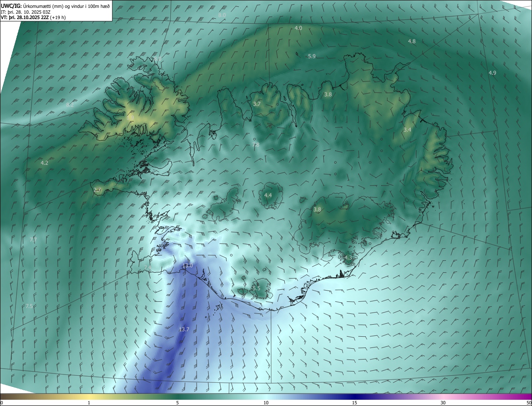Click the '4.8' value label
The image size is (532, 406).
pos(412,42)
